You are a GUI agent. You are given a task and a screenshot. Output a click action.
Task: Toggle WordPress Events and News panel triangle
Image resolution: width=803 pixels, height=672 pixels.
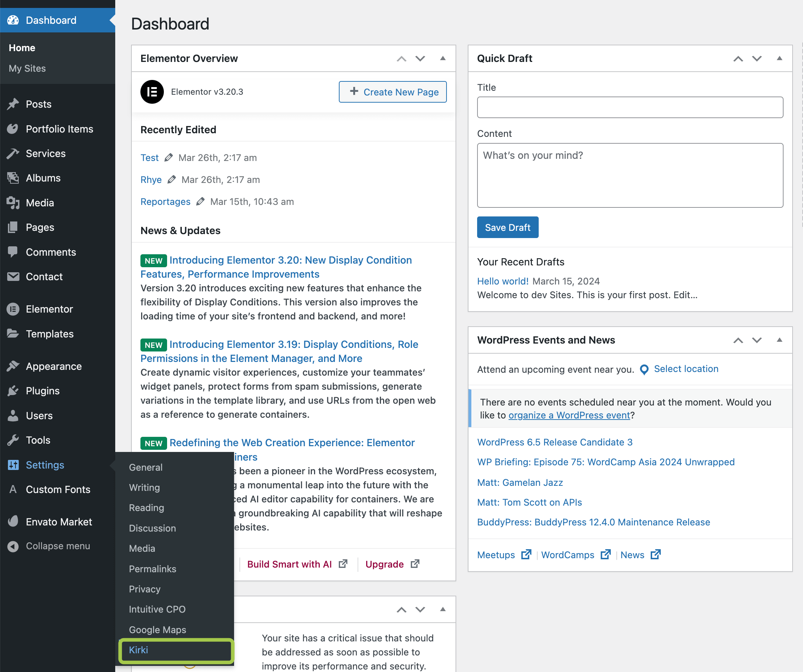(779, 340)
